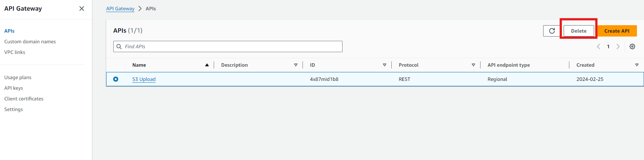Navigate to VPC links
Viewport: 644px width, 160px height.
tap(15, 52)
